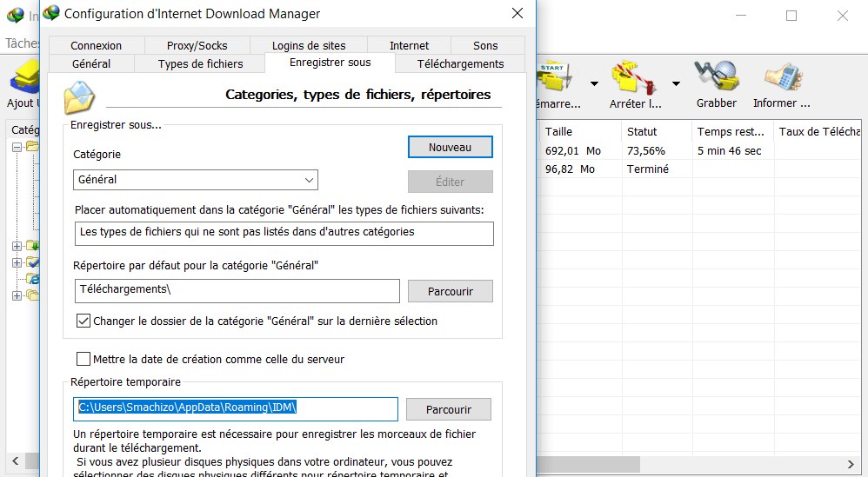The image size is (868, 477).
Task: Click the open-folder icon in dialog header
Action: tap(80, 97)
